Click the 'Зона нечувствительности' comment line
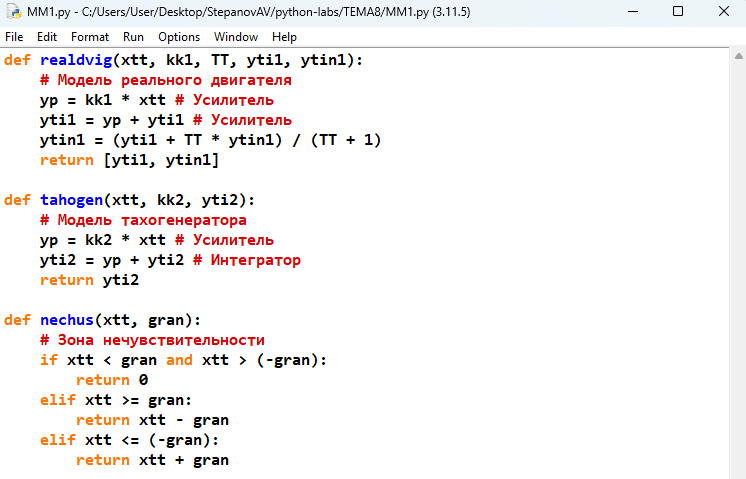 (x=152, y=340)
